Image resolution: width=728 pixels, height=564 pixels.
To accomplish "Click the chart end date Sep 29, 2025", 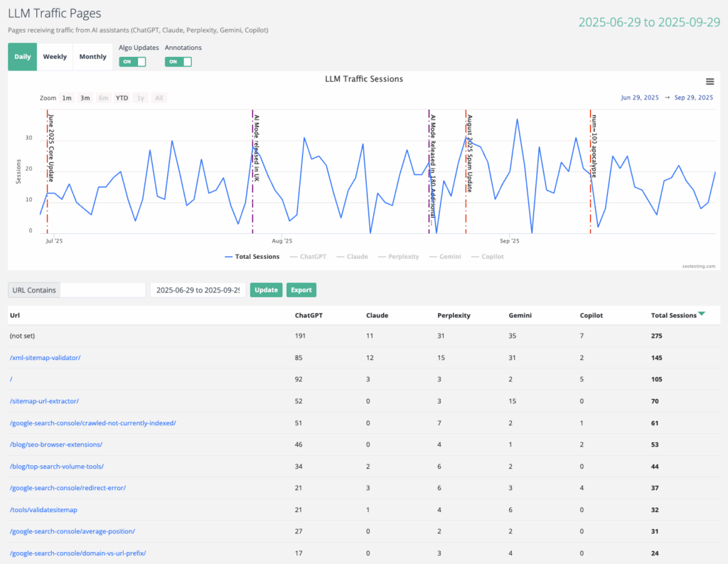I will coord(693,98).
